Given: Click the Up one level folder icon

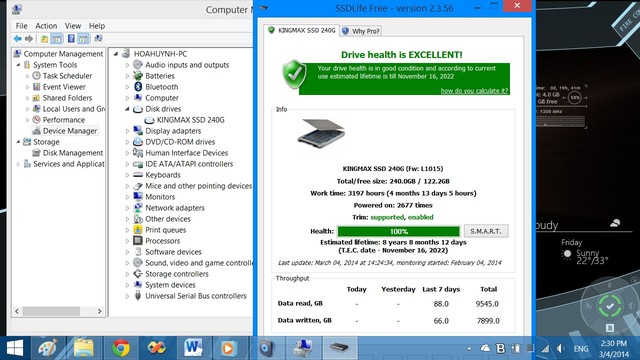Looking at the screenshot, I should click(x=44, y=39).
